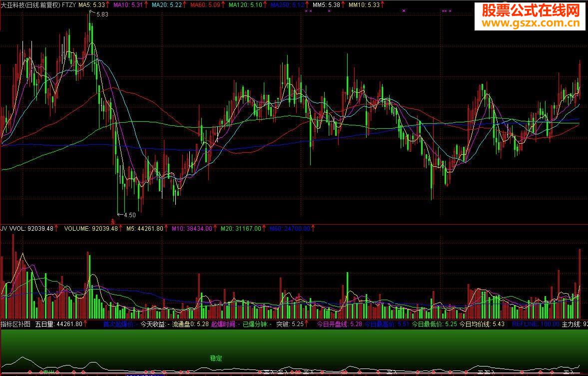Click the volume M10: 38434.00 label

(192, 228)
